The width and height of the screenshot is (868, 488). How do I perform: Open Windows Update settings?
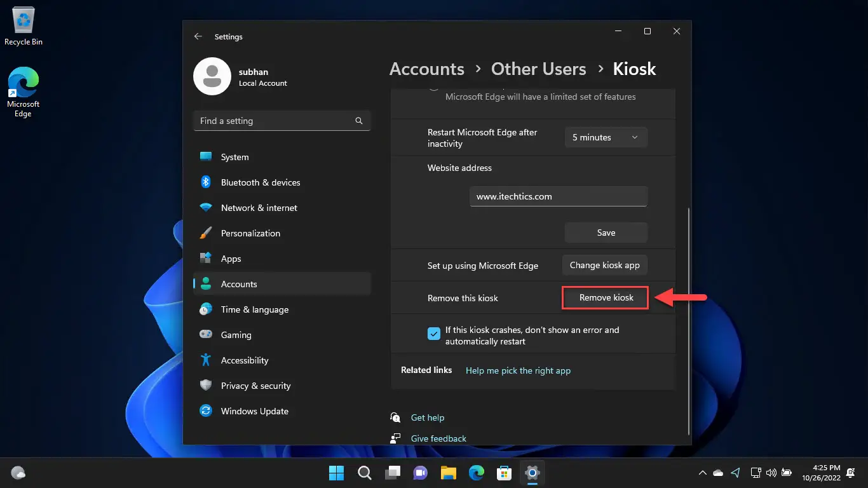pos(282,411)
